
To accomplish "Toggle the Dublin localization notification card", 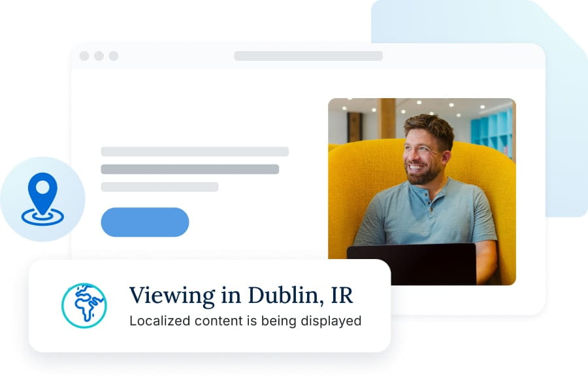I will [209, 305].
